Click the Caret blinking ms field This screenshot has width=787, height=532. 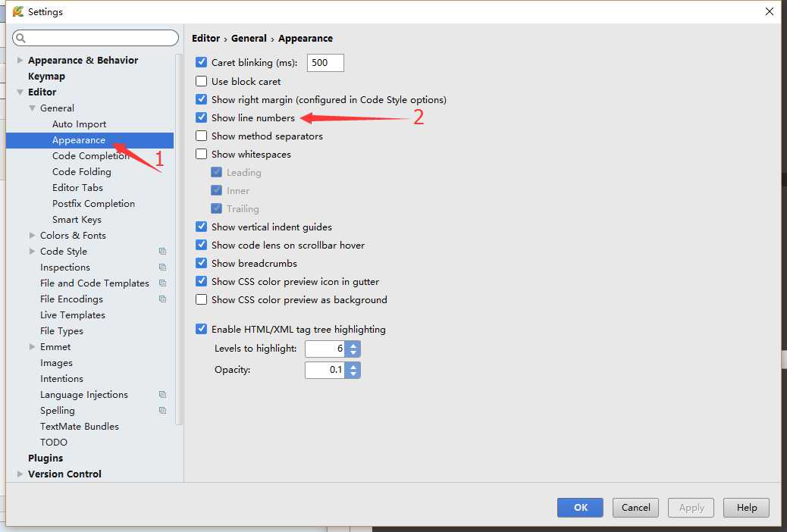[325, 63]
